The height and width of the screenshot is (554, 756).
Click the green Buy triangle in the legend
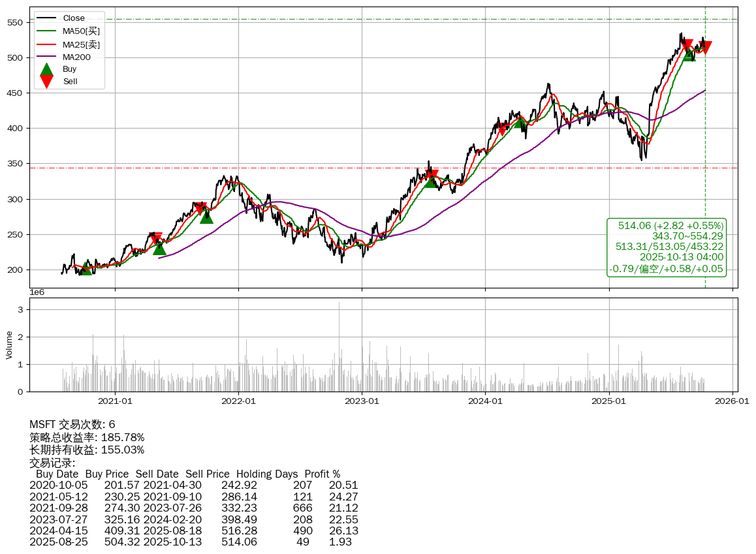[x=46, y=69]
